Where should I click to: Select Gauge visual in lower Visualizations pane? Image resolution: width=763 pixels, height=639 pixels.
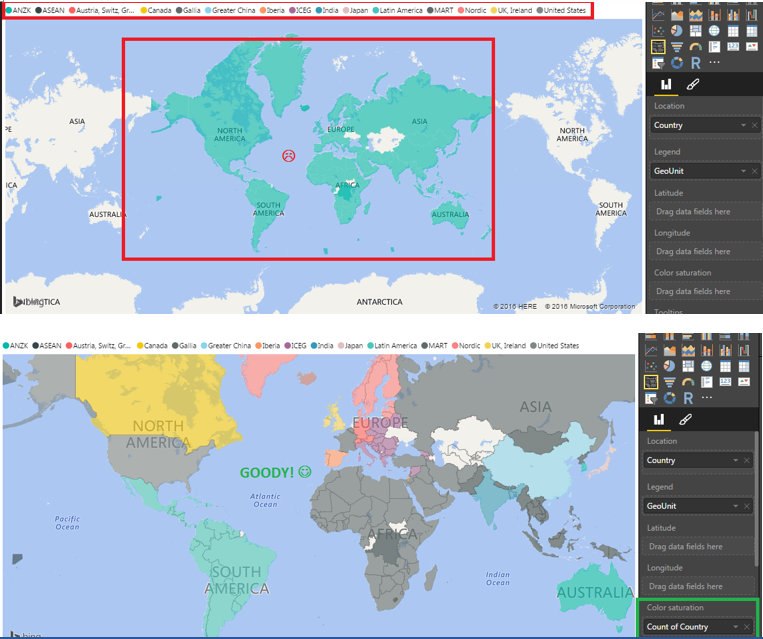pos(688,382)
